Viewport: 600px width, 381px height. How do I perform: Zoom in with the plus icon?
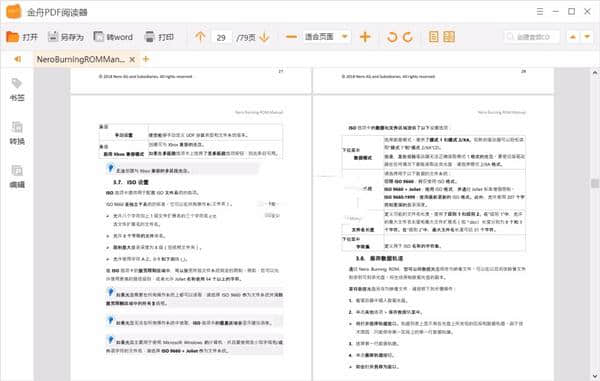pyautogui.click(x=365, y=37)
